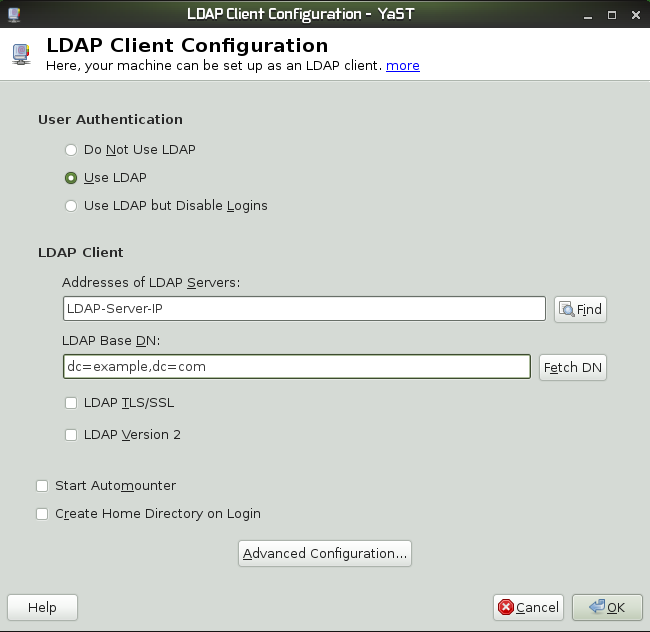
Task: Close the LDAP Client Configuration window
Action: pos(636,15)
